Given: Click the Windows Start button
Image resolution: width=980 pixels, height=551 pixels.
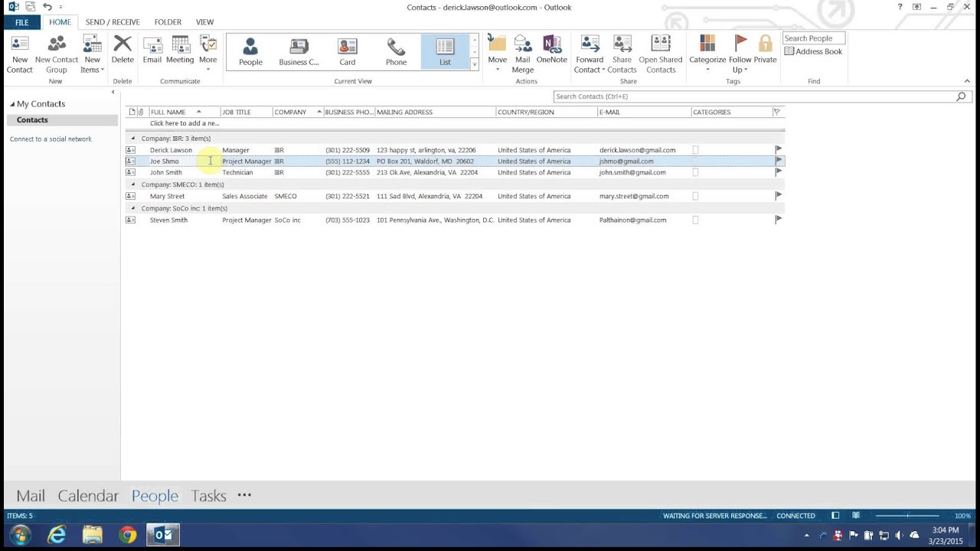Looking at the screenshot, I should 20,535.
